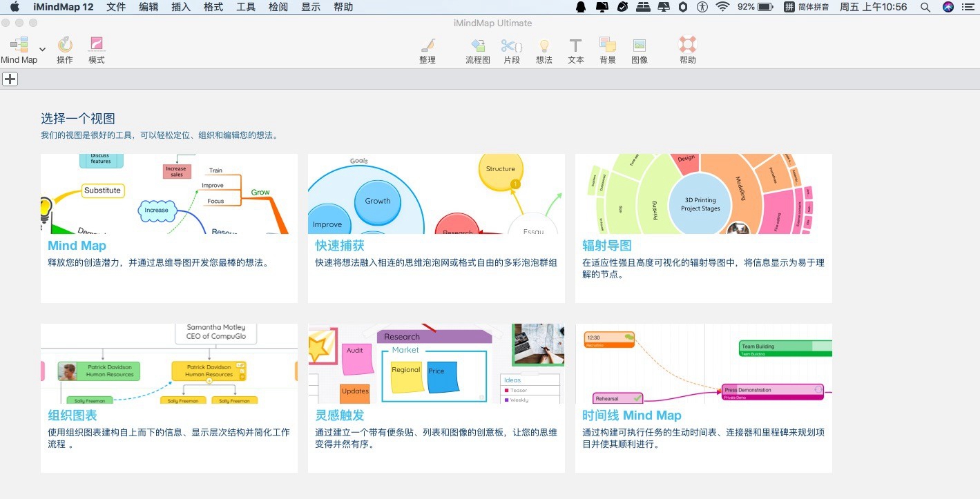Choose the 组织图表 org chart thumbnail
The image size is (980, 499).
(169, 364)
